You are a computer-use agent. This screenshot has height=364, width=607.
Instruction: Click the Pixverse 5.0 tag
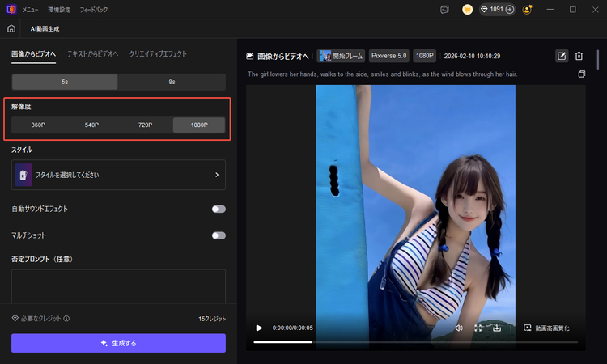(x=389, y=56)
